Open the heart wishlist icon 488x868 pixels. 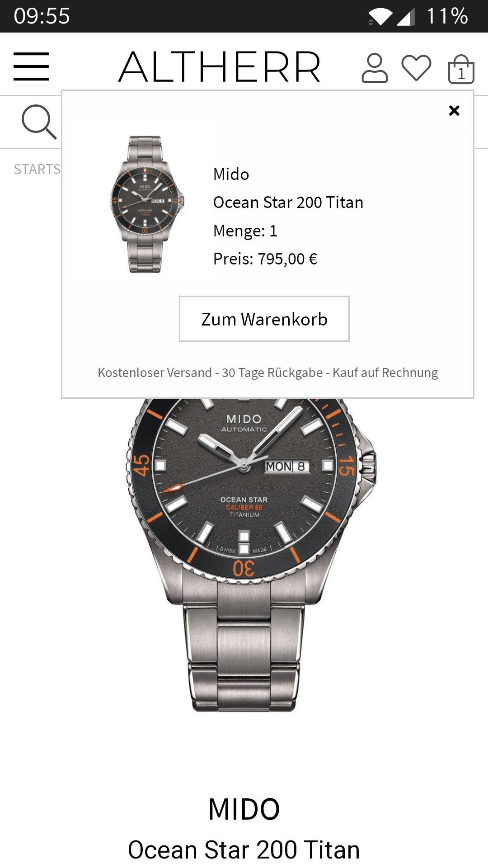(416, 68)
